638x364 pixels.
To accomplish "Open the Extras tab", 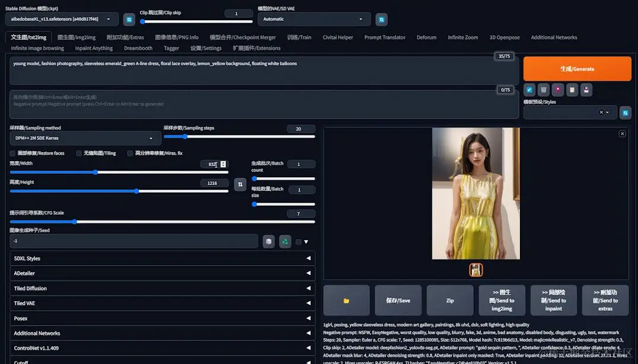I will point(125,37).
